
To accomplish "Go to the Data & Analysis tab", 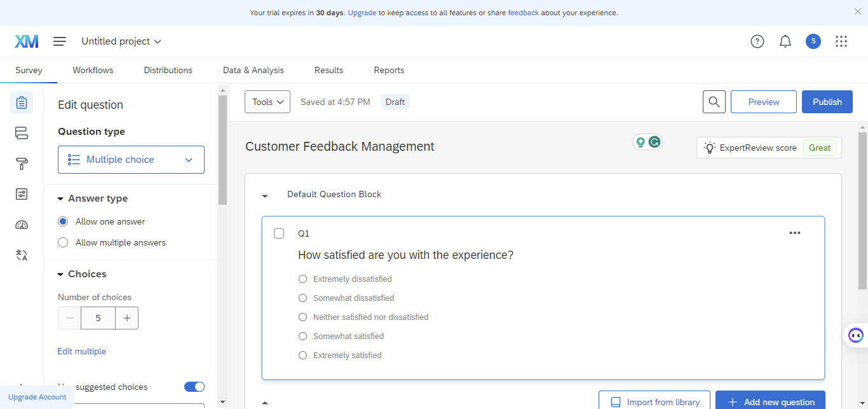I will point(252,70).
